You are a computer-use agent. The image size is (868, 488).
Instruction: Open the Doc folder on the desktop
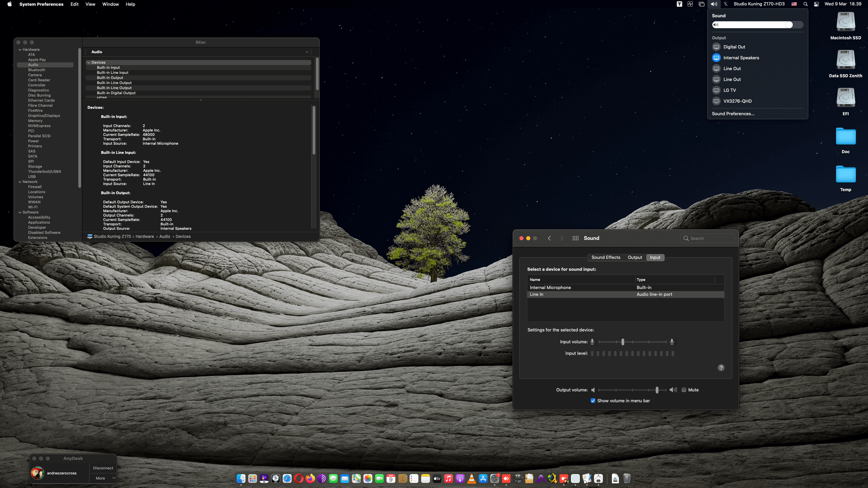point(845,137)
